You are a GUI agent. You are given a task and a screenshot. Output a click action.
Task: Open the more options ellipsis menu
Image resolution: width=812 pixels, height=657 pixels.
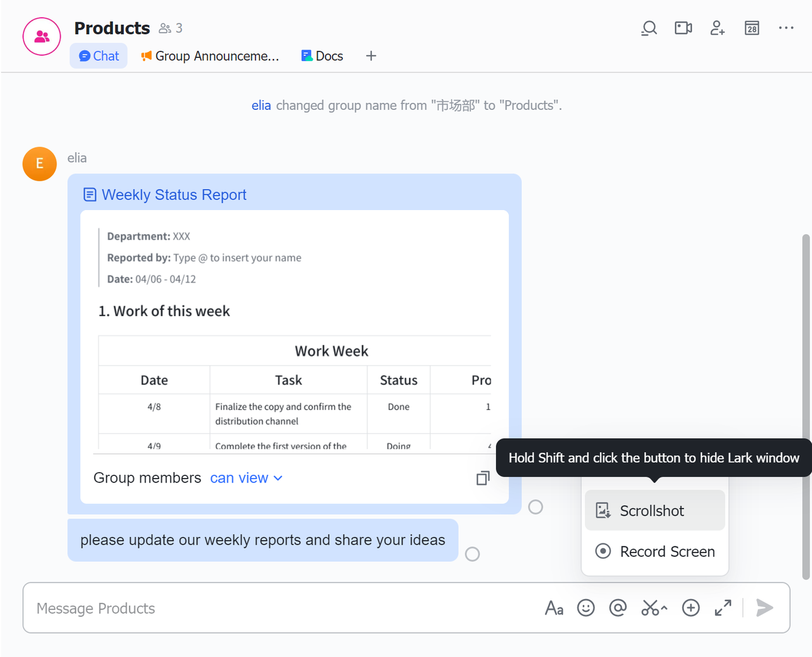click(786, 28)
